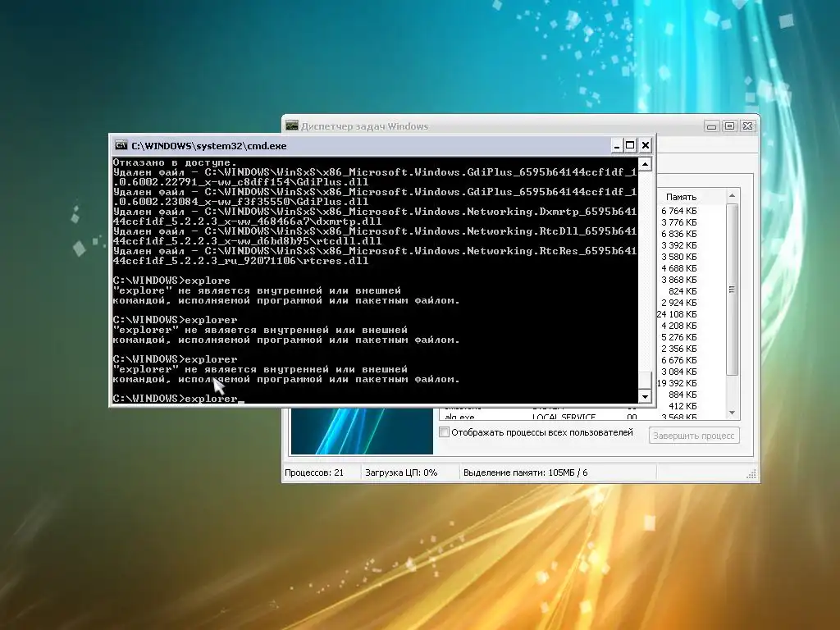Click the C:\WINDOWS>explore command line

(x=171, y=281)
